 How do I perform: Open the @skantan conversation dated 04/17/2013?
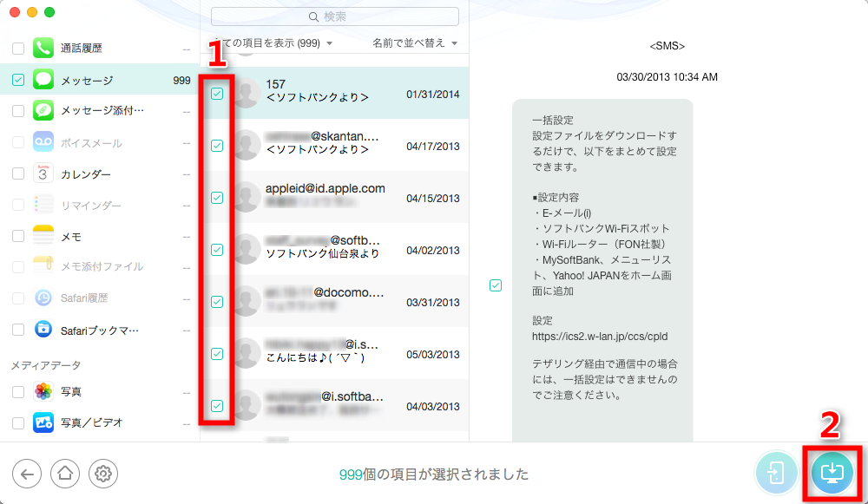[335, 145]
